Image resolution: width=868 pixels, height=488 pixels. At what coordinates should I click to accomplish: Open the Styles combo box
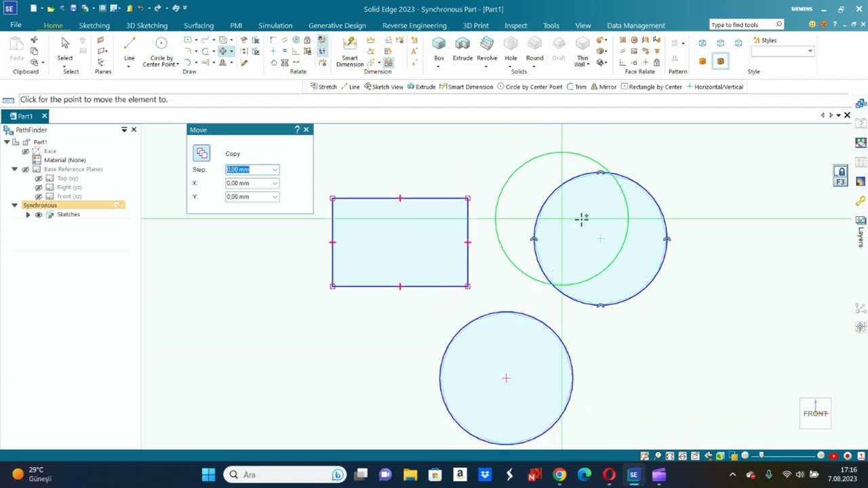click(783, 52)
